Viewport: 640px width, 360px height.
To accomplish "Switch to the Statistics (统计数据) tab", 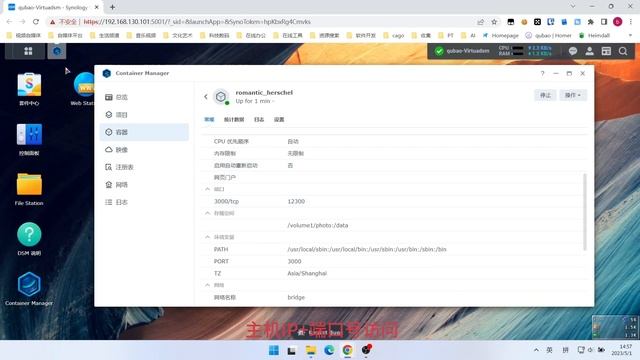I will tap(234, 120).
